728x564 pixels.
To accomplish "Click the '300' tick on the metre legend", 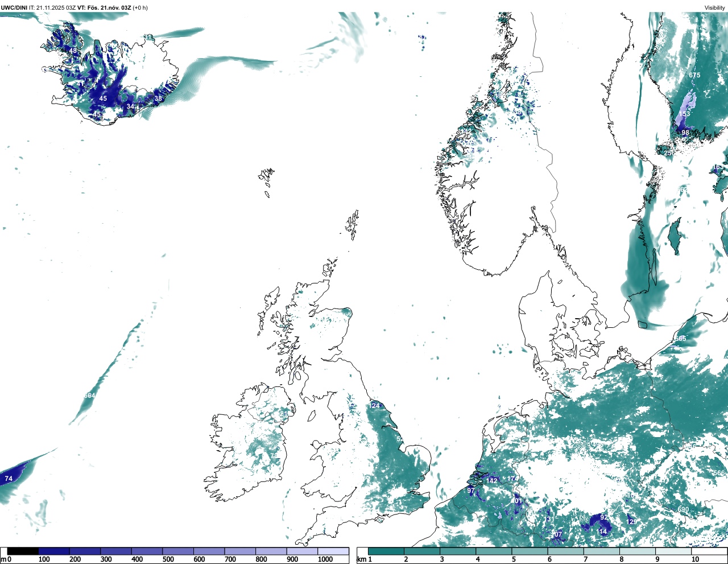I will (x=106, y=559).
